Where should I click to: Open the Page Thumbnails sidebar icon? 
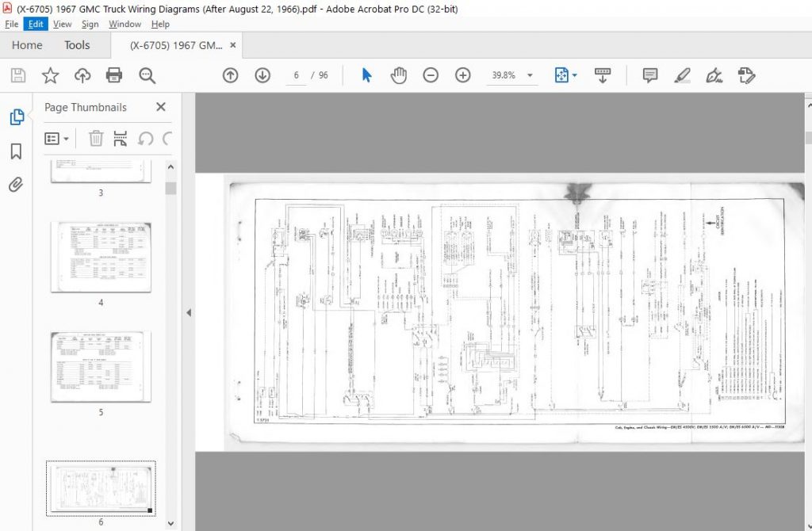(17, 117)
